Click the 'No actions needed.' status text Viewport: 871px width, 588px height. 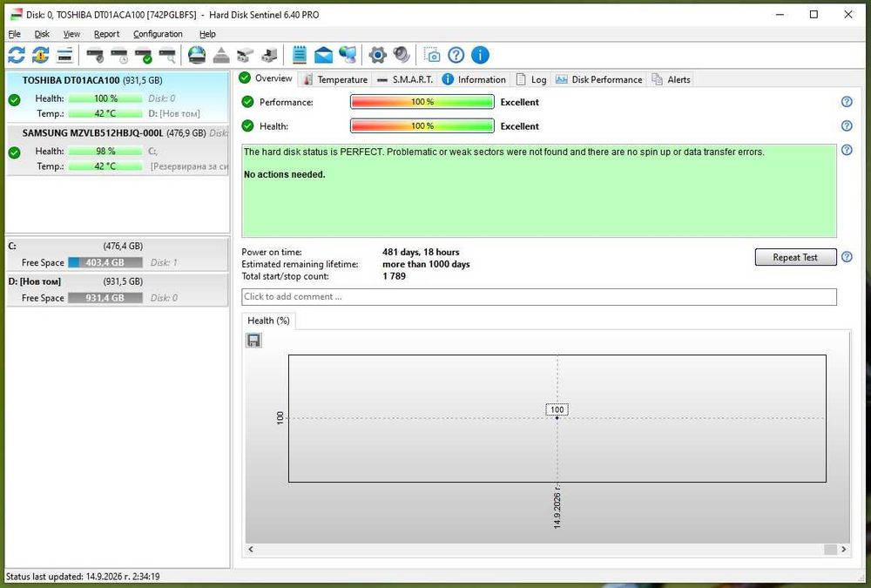click(x=285, y=174)
